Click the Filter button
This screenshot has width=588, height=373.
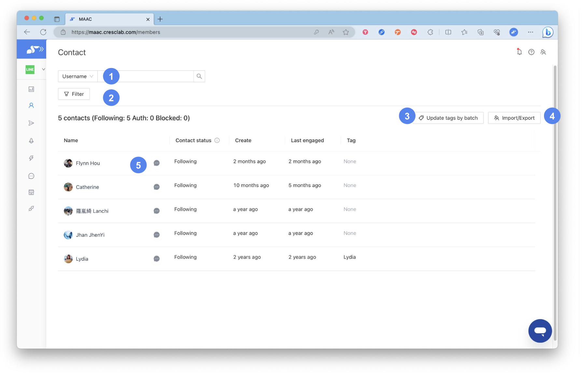pos(74,94)
